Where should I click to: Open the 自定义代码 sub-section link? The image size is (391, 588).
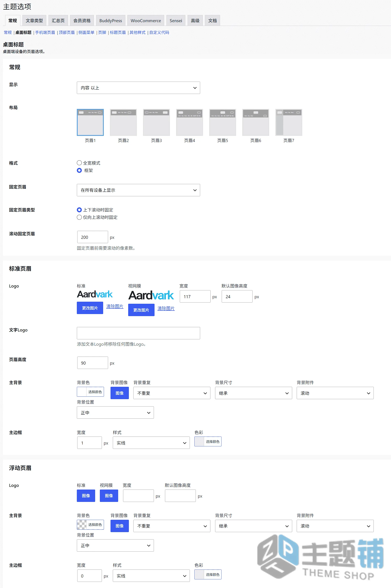point(159,32)
